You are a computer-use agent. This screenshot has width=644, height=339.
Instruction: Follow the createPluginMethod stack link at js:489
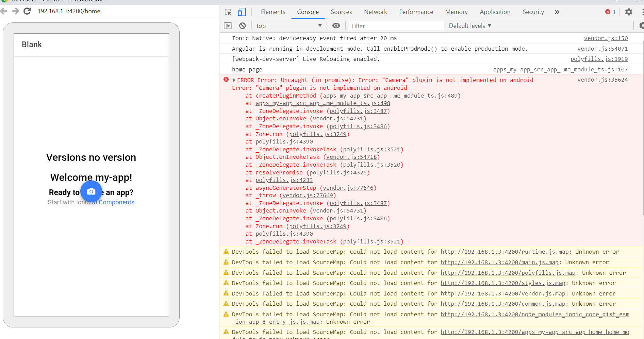[x=390, y=96]
